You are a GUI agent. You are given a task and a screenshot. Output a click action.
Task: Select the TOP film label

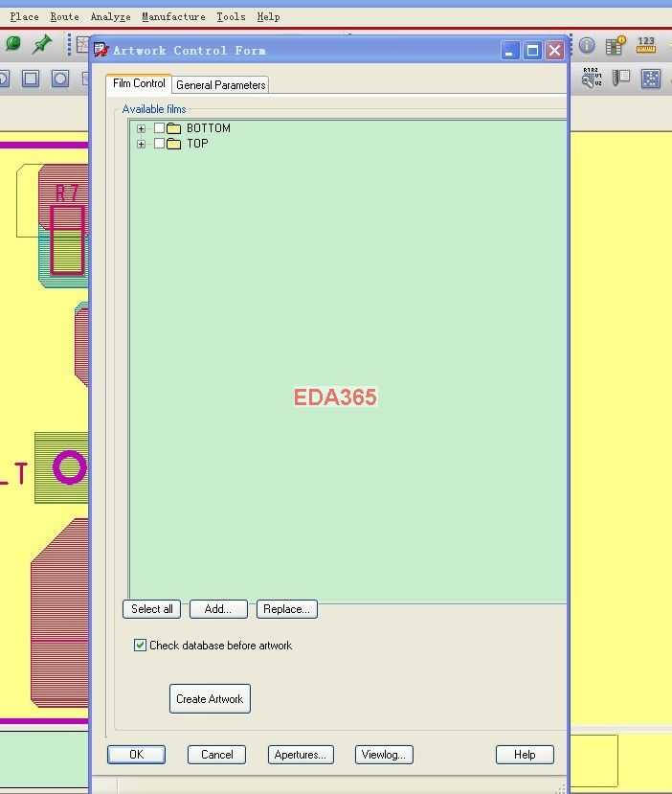click(x=197, y=144)
